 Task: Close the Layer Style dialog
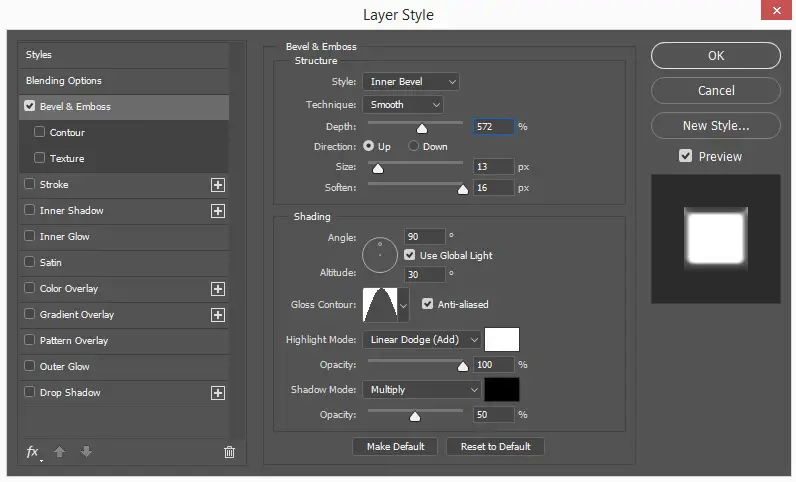click(x=776, y=10)
